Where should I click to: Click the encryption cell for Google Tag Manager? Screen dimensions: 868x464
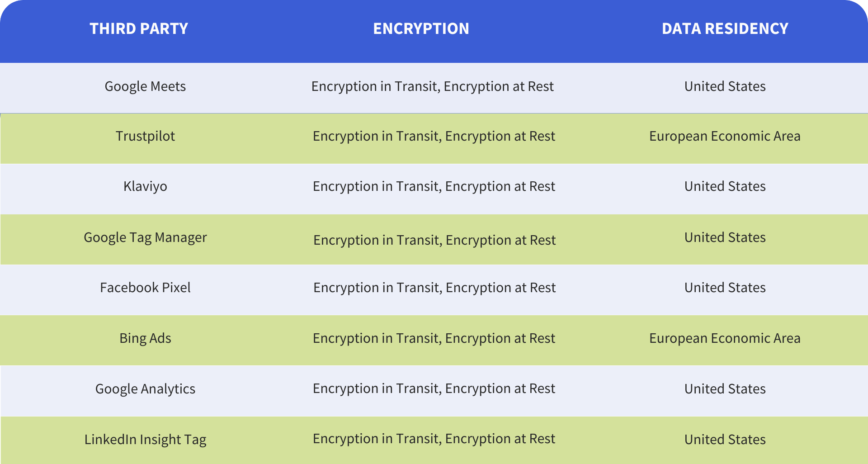434,240
